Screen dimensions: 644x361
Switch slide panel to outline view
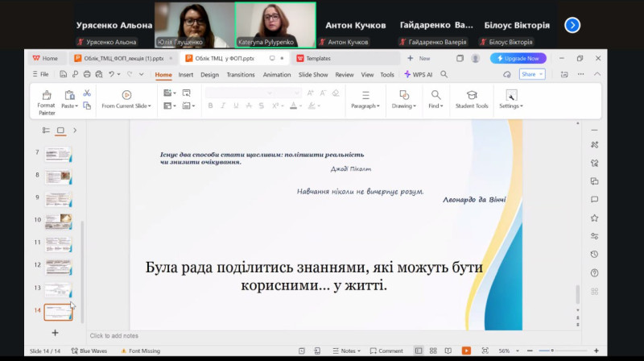[x=46, y=130]
